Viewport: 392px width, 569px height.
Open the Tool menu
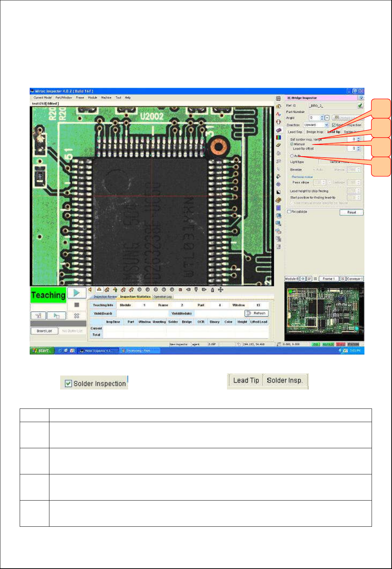pyautogui.click(x=118, y=97)
